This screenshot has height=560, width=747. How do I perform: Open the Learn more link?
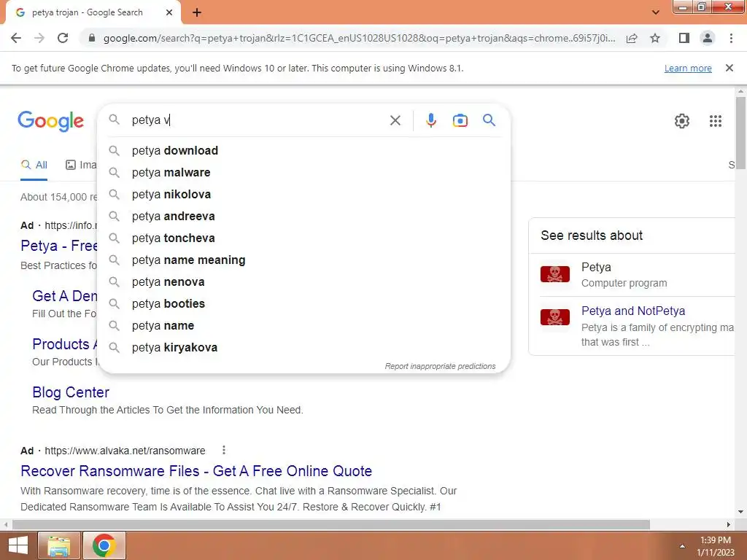coord(688,68)
